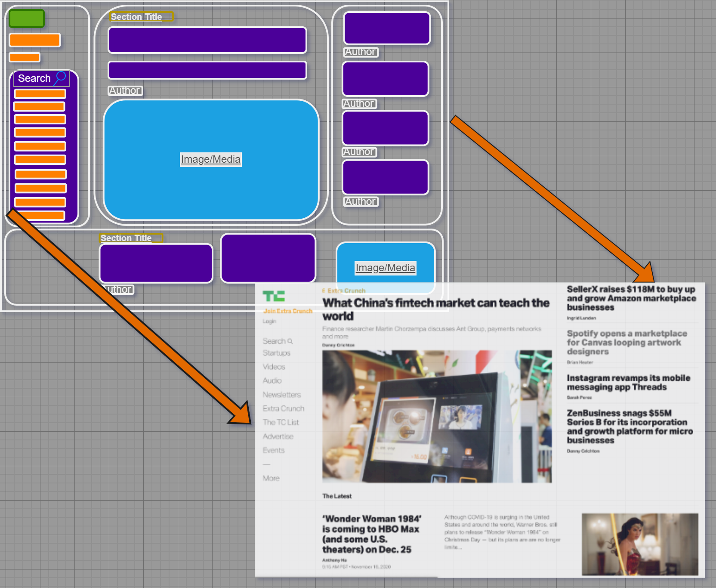Viewport: 716px width, 588px height.
Task: Click the TechCrunch TC logo
Action: 274,296
